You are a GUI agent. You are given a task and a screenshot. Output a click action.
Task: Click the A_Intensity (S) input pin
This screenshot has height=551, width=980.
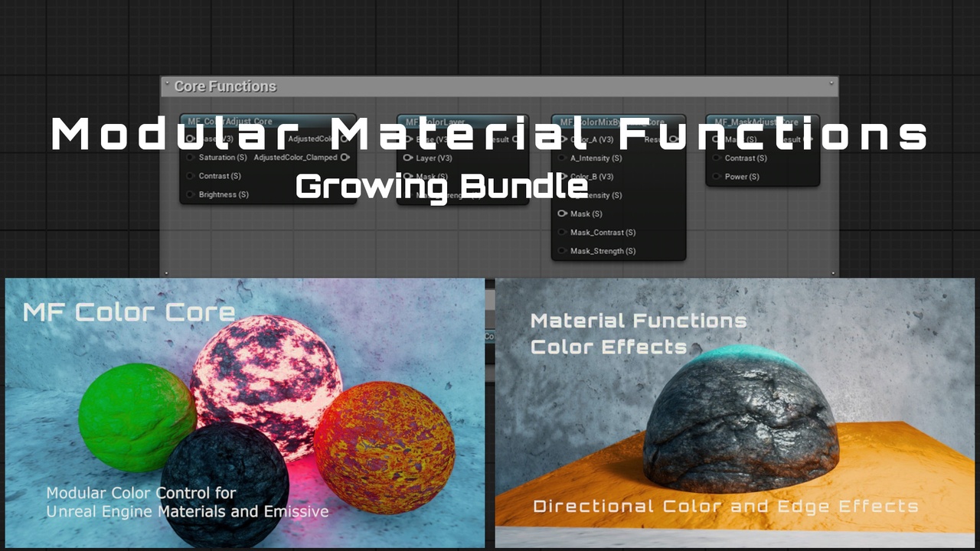[563, 158]
